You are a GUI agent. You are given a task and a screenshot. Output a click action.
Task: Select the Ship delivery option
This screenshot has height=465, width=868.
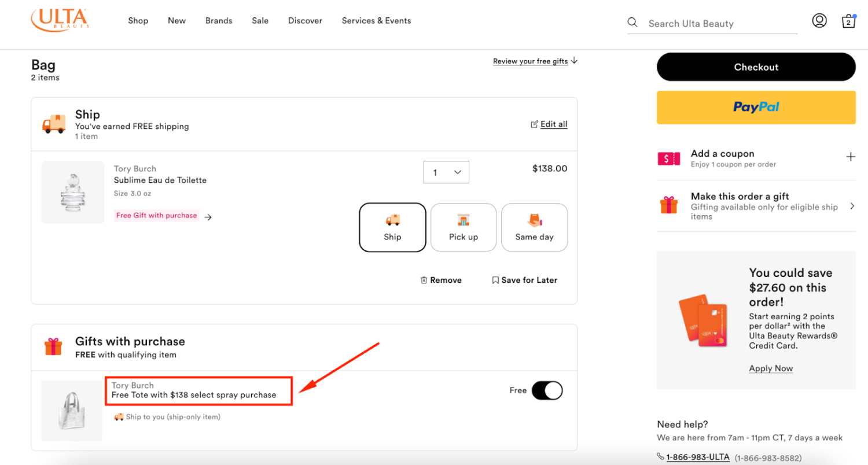tap(392, 227)
